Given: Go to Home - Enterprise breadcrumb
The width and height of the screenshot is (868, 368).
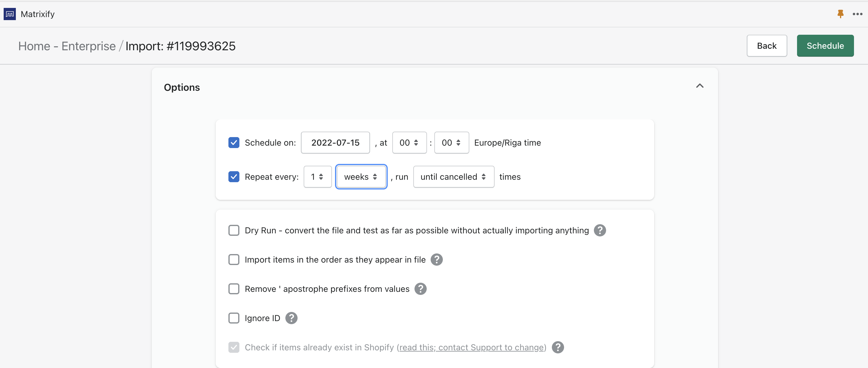Looking at the screenshot, I should pos(67,46).
